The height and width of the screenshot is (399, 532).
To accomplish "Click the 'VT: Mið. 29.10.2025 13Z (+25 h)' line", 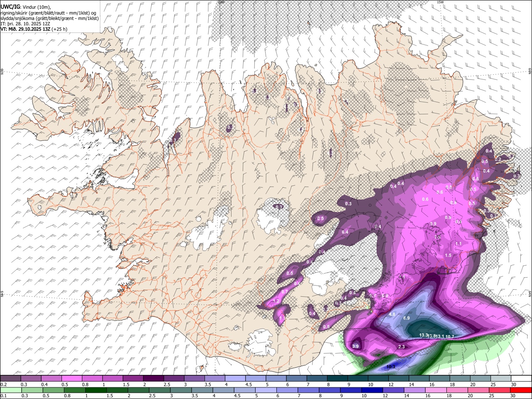I will [x=34, y=29].
